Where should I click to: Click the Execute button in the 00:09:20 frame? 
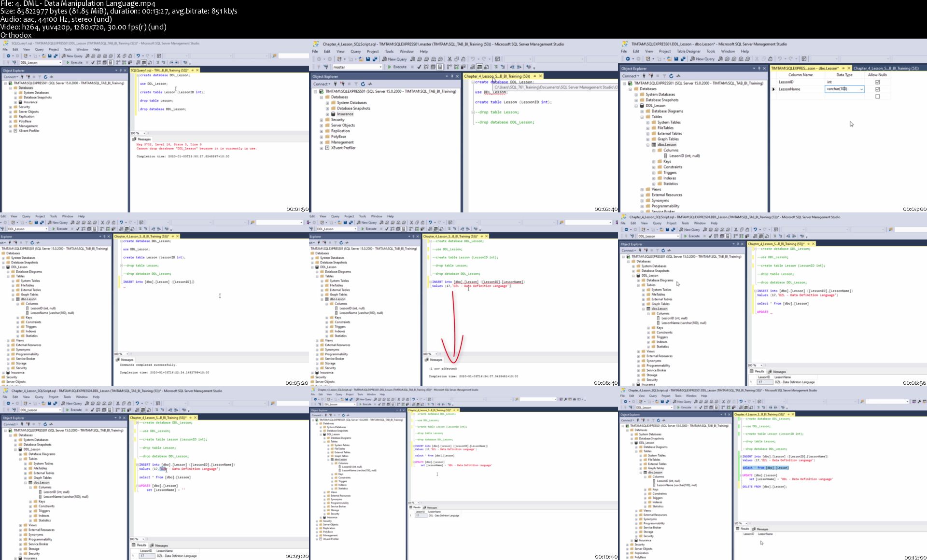click(74, 410)
